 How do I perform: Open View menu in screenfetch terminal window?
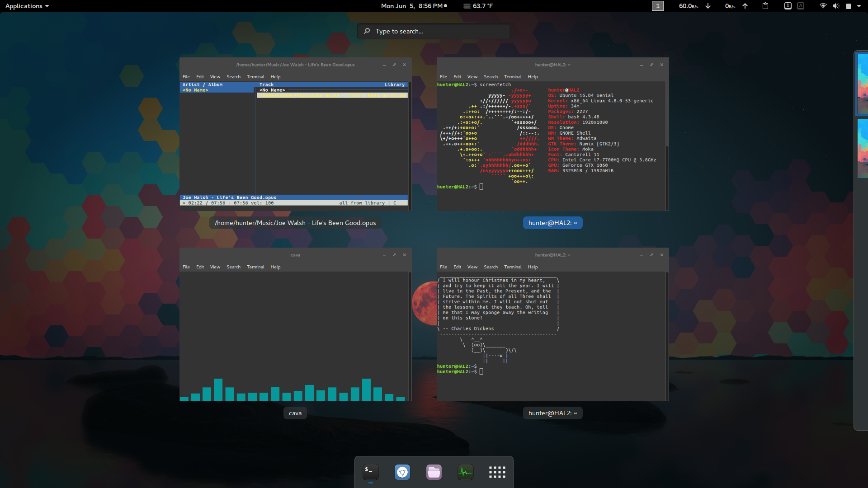[472, 77]
